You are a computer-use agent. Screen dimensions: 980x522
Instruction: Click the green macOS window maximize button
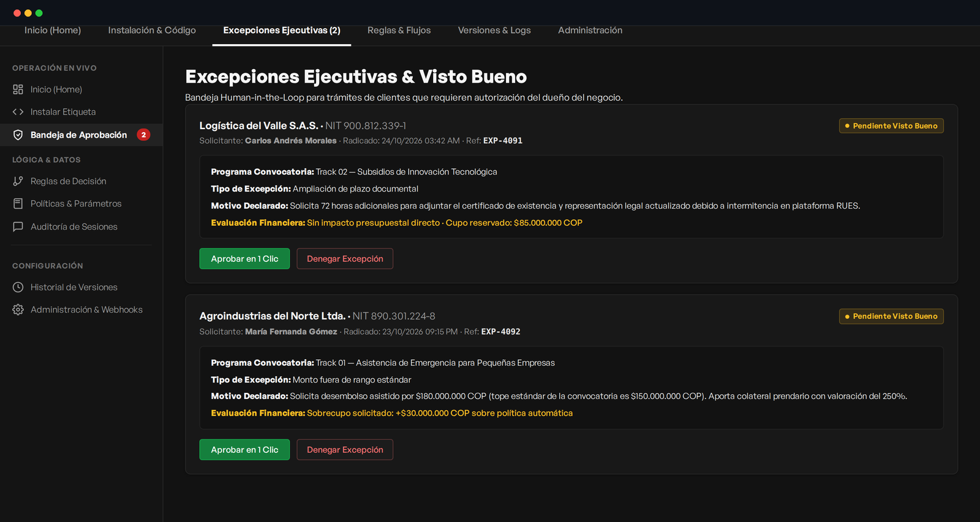click(39, 13)
